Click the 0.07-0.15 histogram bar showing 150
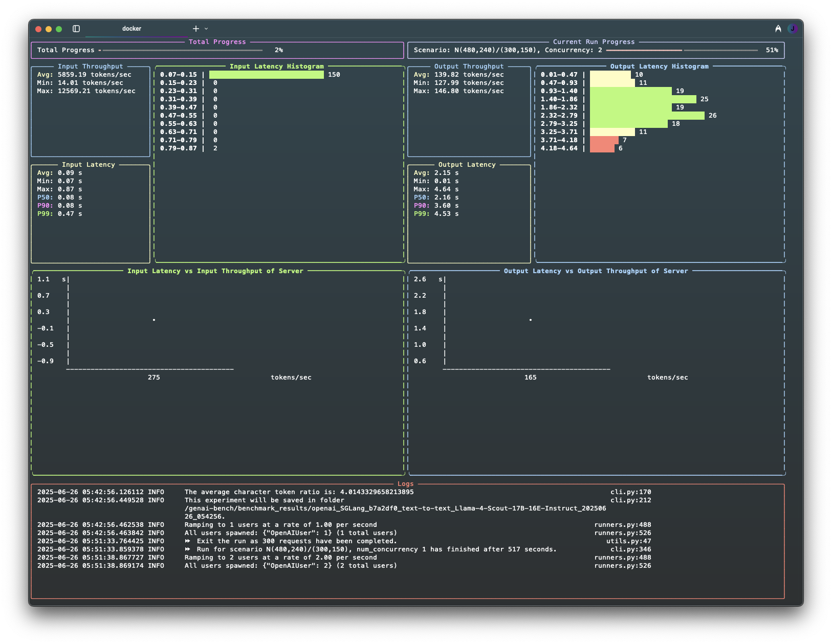This screenshot has height=644, width=832. click(266, 74)
